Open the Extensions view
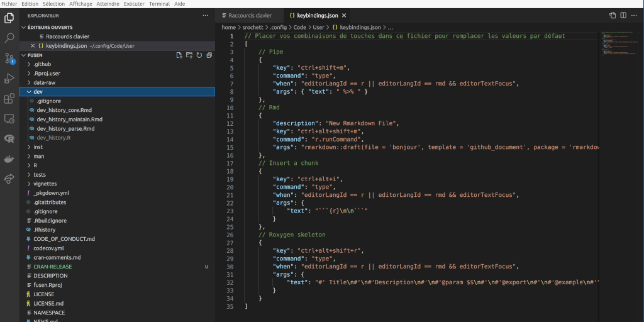 pos(9,99)
